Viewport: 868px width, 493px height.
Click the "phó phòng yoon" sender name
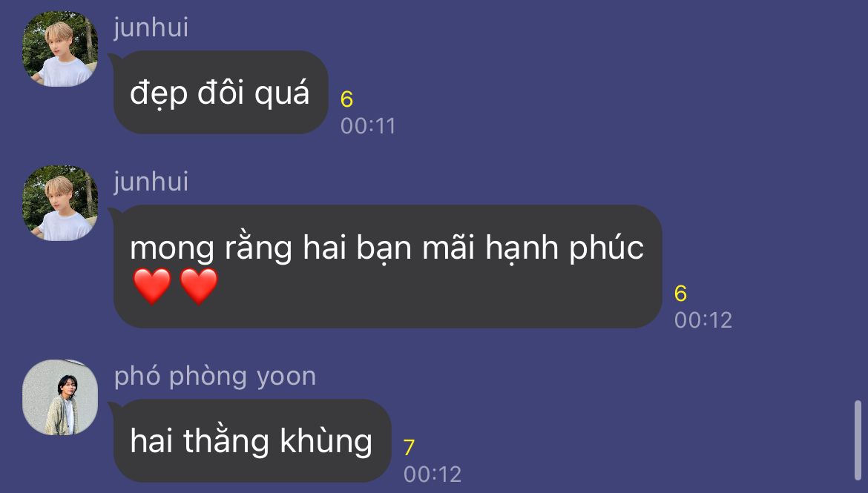(215, 377)
